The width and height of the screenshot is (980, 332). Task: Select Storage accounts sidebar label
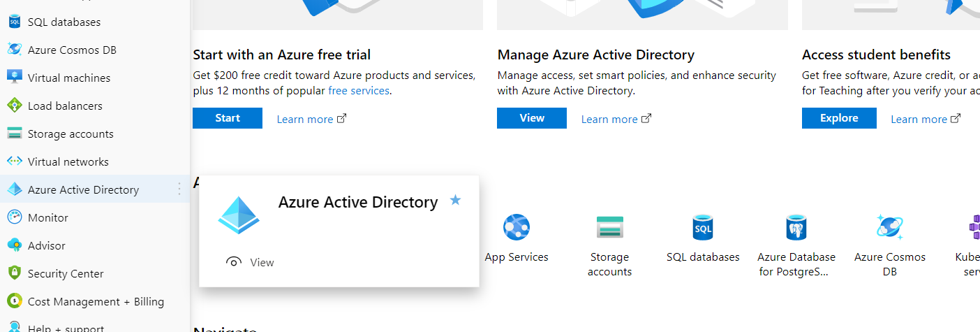point(70,133)
